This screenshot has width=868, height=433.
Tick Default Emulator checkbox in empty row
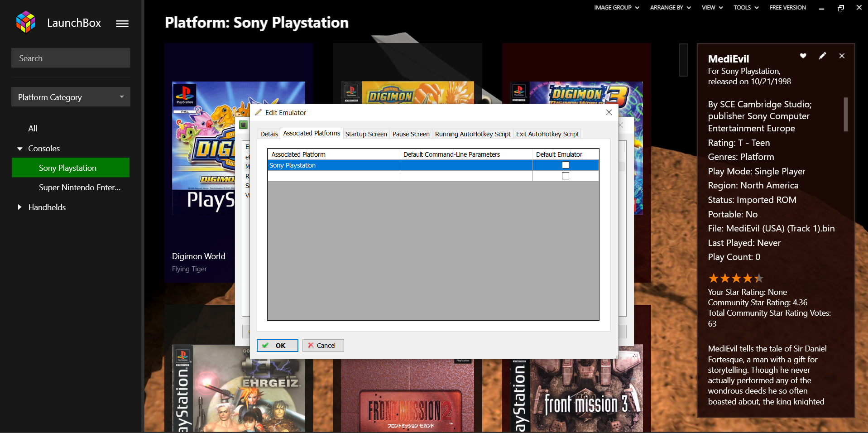tap(566, 176)
